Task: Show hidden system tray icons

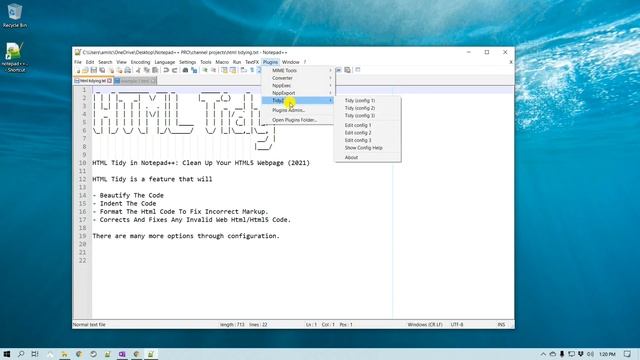Action: (x=543, y=354)
